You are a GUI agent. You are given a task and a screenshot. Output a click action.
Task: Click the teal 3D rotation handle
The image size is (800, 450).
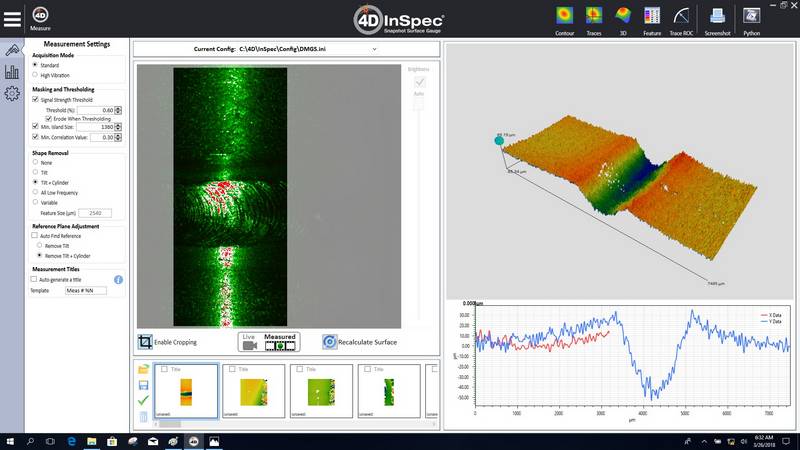coord(499,140)
